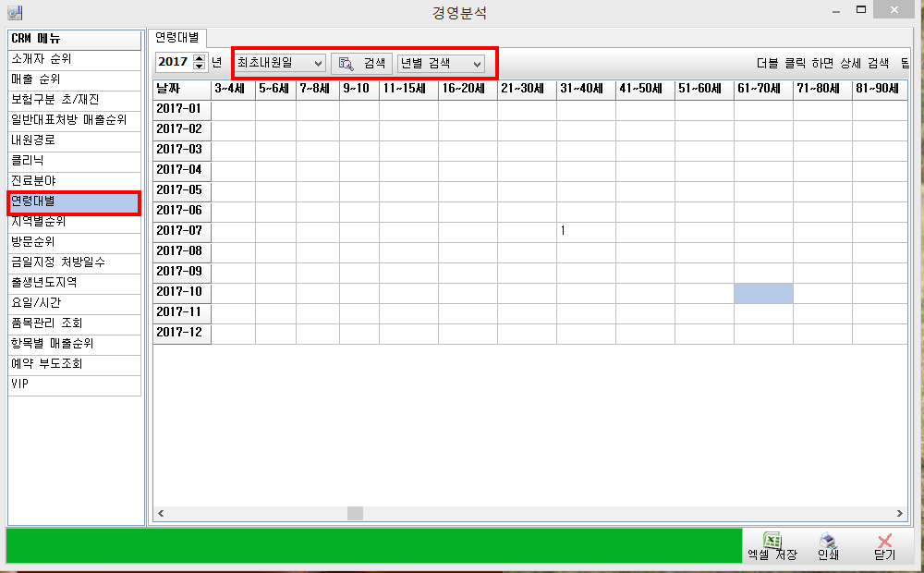This screenshot has height=573, width=924.
Task: Decrease the year with the down arrow
Action: [199, 67]
